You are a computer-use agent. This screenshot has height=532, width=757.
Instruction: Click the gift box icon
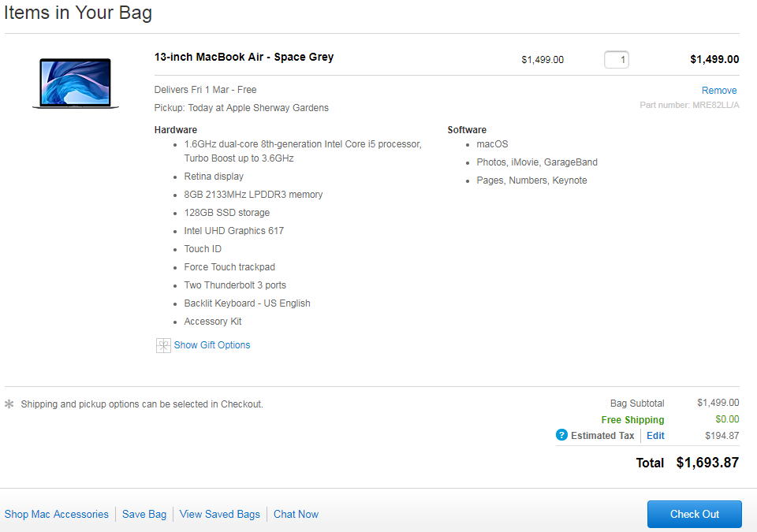[163, 345]
